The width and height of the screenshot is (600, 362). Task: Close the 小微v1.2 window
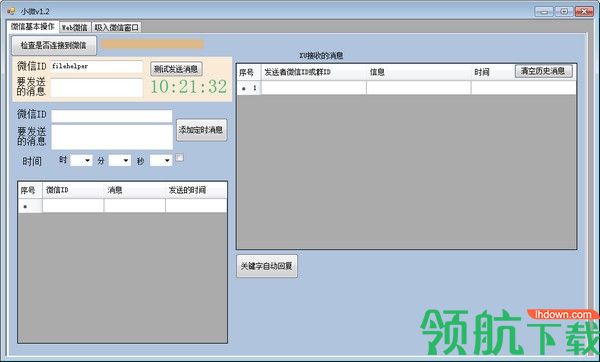pyautogui.click(x=584, y=11)
